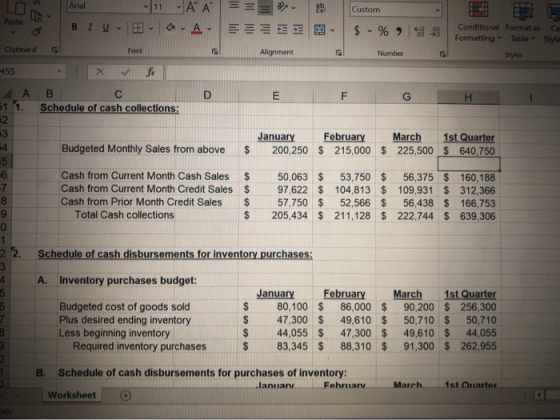Viewport: 560px width, 420px height.
Task: Apply the red Font Color button
Action: pyautogui.click(x=196, y=28)
